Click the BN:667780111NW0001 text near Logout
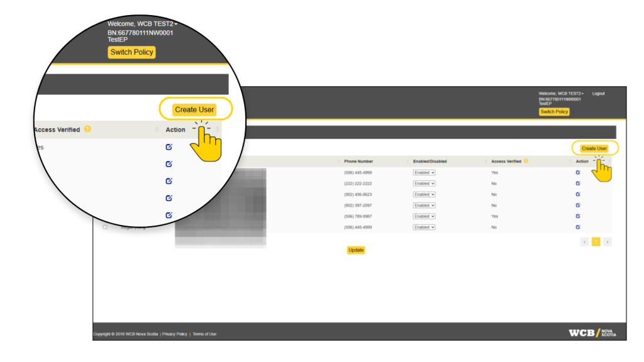Viewport: 644px width, 362px height. 560,99
